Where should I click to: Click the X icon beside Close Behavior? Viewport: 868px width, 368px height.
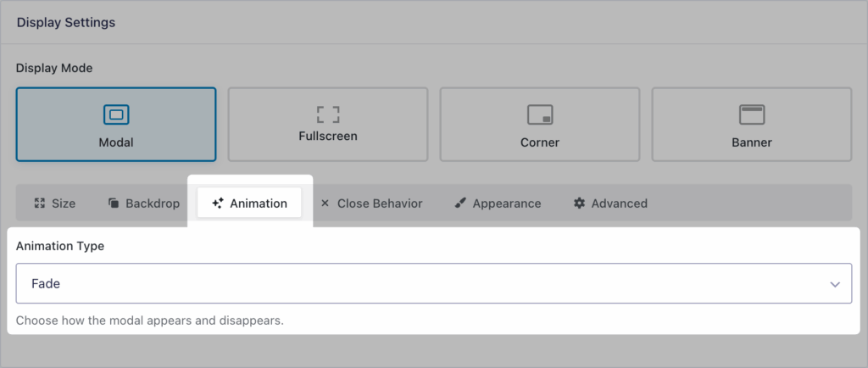[x=325, y=204]
